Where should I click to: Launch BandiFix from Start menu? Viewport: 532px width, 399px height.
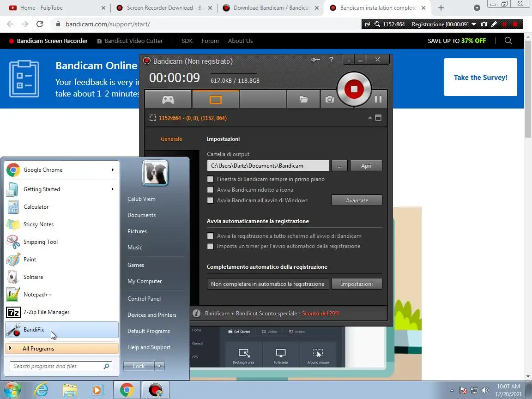click(62, 330)
